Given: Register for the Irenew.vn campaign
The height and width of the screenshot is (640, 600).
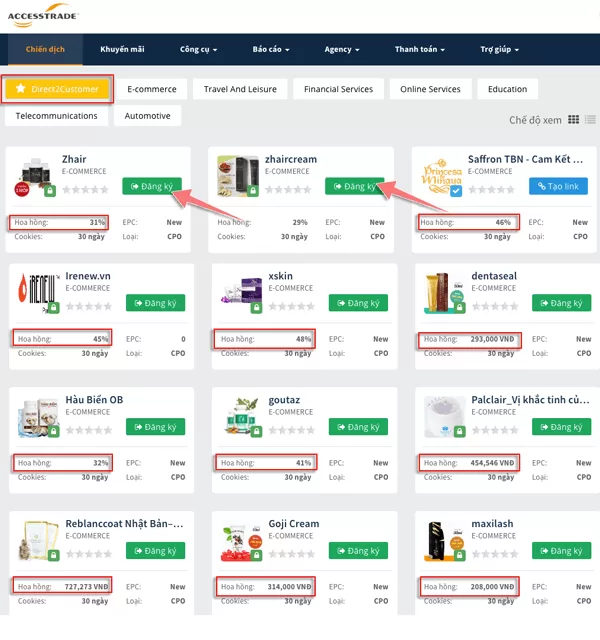Looking at the screenshot, I should (156, 303).
